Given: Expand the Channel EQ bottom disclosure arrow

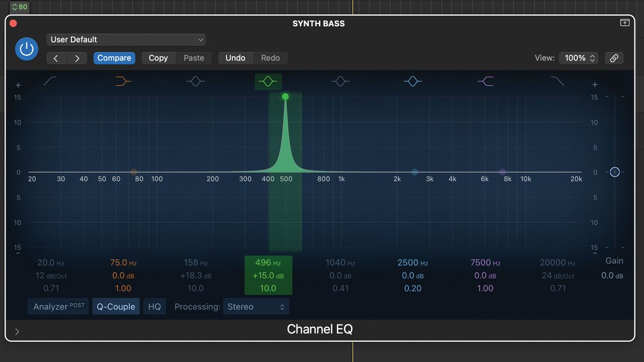Looking at the screenshot, I should pyautogui.click(x=17, y=331).
